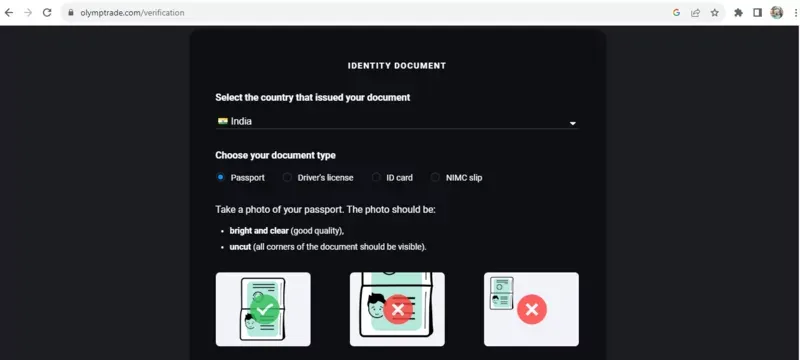Click the olymptrade.com/verification address bar
800x360 pixels.
[393, 13]
